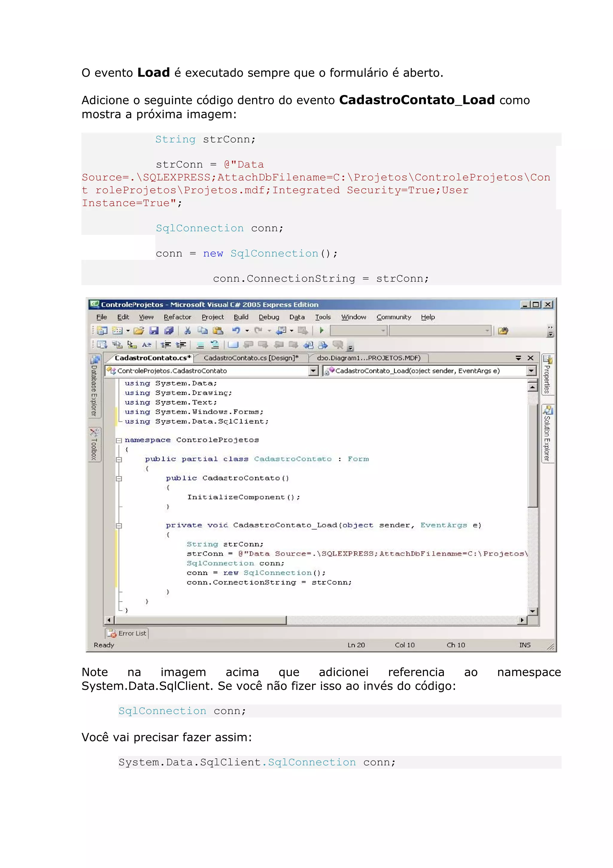Click the 'Ln 20' status bar entry
The image size is (613, 868).
[x=356, y=645]
